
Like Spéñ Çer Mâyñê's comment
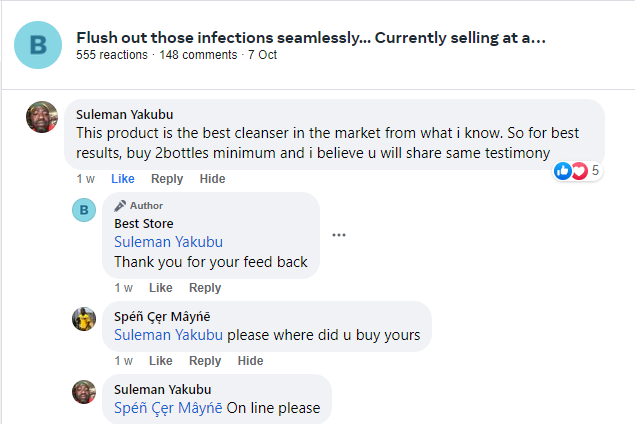pyautogui.click(x=160, y=361)
